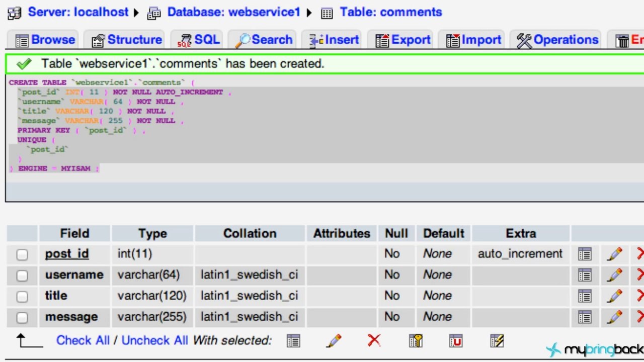Set unique index icon for selected fields
This screenshot has width=644, height=362.
pyautogui.click(x=456, y=341)
